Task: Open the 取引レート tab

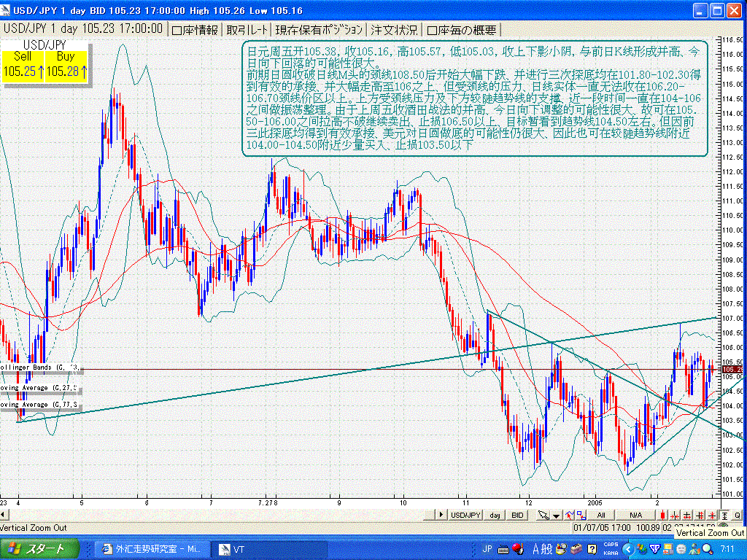Action: (246, 30)
